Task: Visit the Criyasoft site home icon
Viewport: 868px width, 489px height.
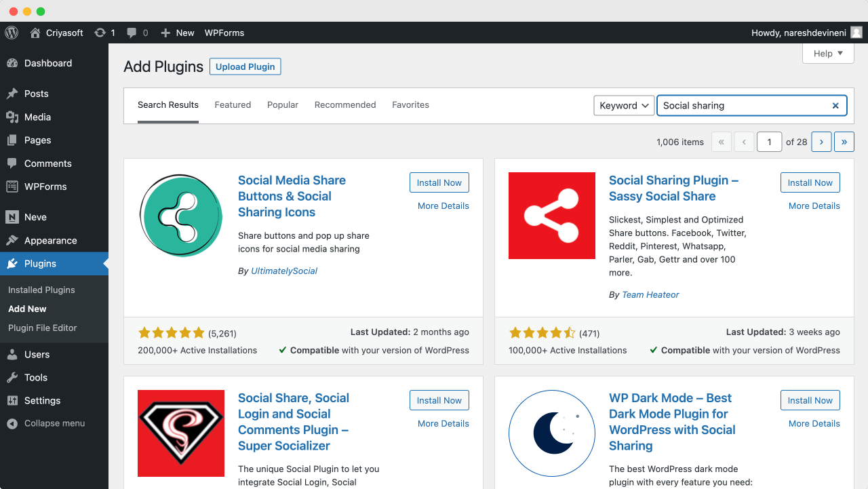Action: 35,33
